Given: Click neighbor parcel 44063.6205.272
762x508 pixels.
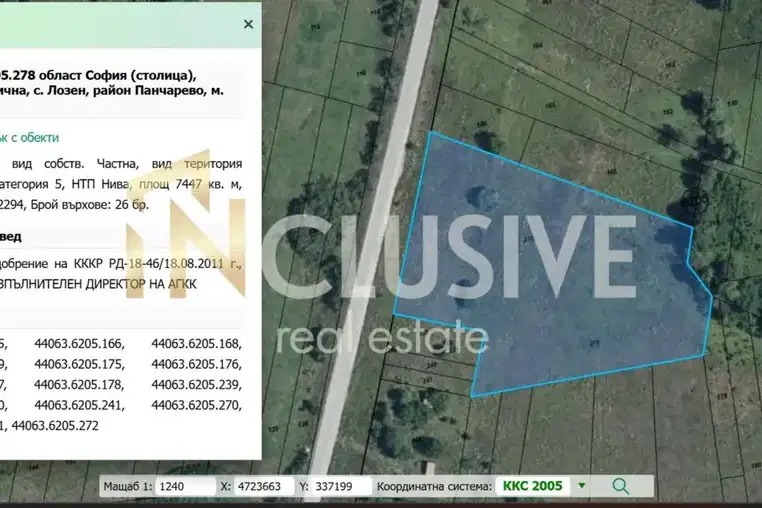Looking at the screenshot, I should [55, 425].
